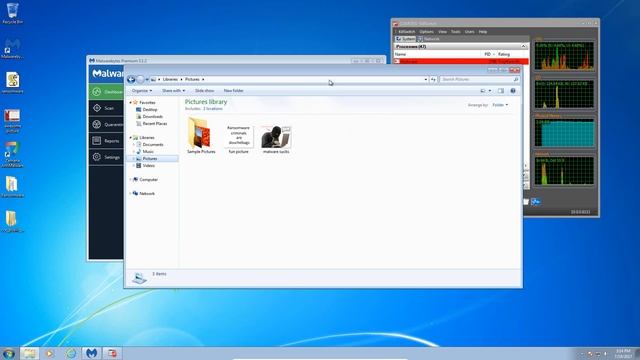Launch Windows Media Player from taskbar
The image size is (640, 360).
tap(49, 353)
